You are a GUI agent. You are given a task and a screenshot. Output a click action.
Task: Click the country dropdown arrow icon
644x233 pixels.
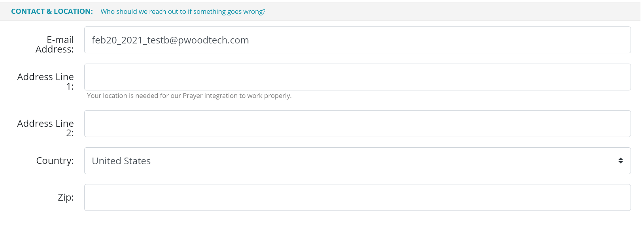pos(620,161)
